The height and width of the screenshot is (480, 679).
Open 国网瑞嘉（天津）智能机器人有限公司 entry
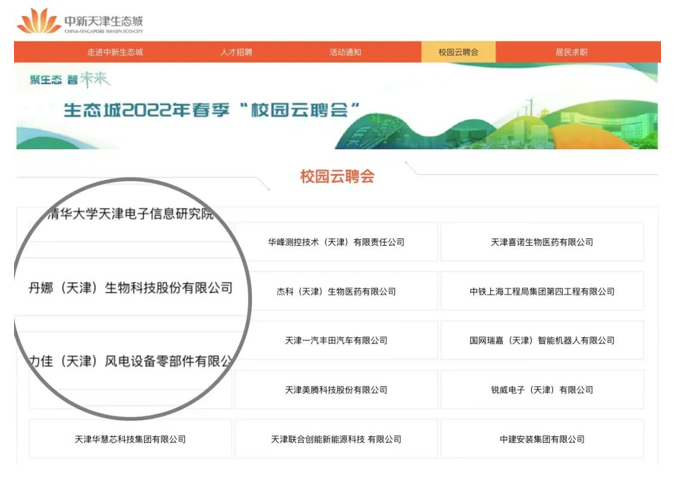(x=542, y=341)
